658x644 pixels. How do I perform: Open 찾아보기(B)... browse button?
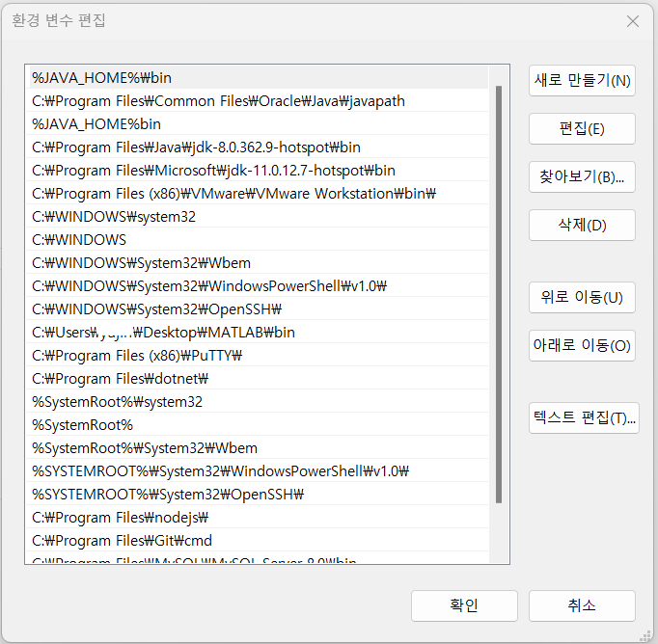(x=582, y=177)
